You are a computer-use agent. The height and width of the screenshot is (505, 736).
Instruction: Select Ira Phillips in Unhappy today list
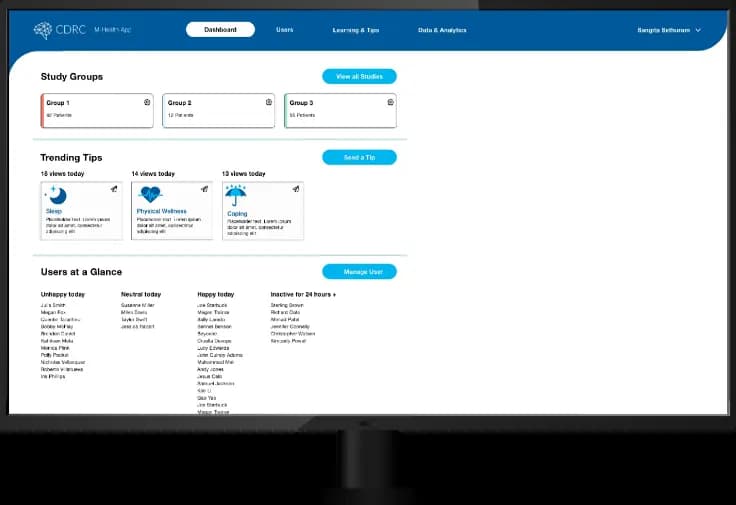[x=53, y=376]
